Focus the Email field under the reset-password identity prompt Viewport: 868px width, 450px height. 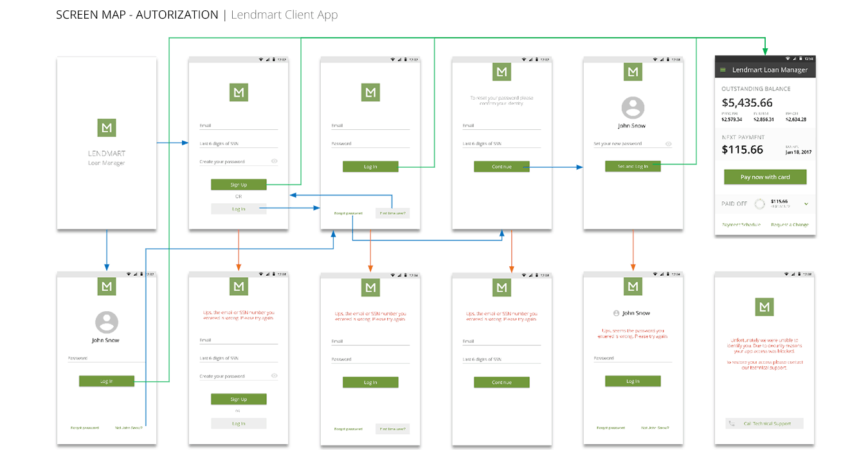(502, 126)
